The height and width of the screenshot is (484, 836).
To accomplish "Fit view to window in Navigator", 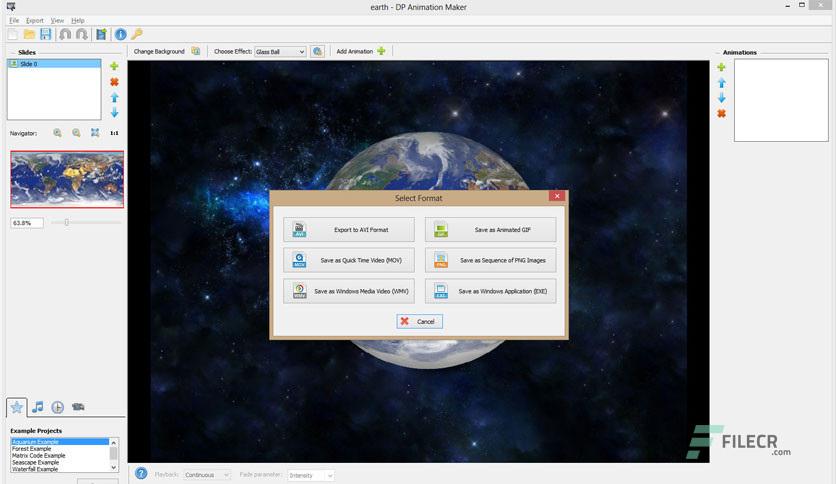I will pos(95,133).
